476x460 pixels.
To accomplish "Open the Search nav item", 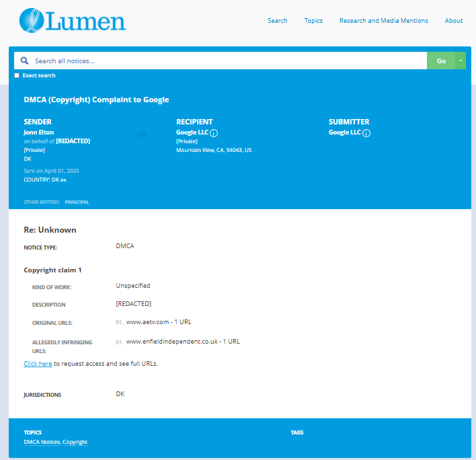I will pyautogui.click(x=278, y=21).
